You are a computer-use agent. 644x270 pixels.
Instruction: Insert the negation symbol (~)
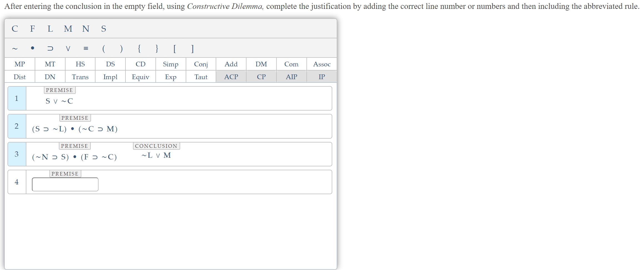point(15,49)
